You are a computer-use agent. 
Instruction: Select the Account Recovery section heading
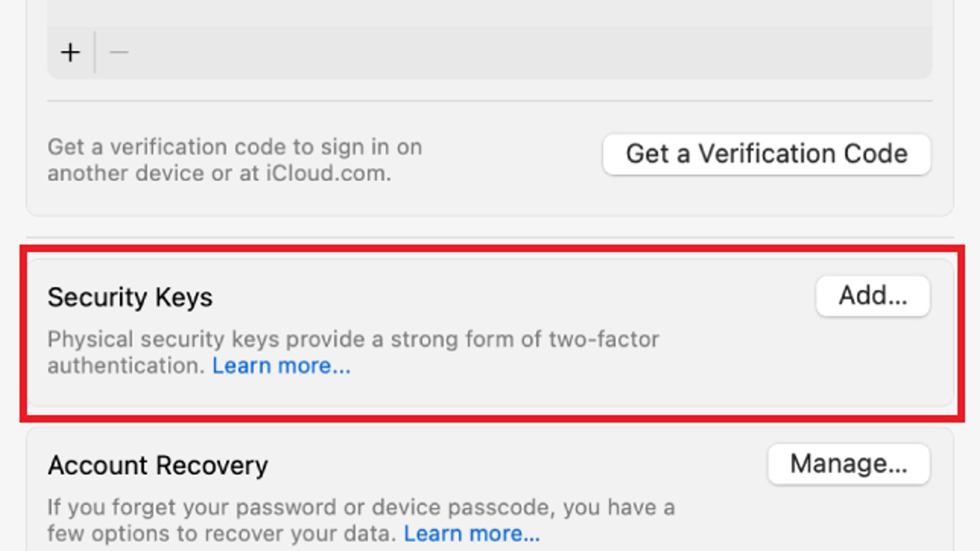[x=158, y=465]
